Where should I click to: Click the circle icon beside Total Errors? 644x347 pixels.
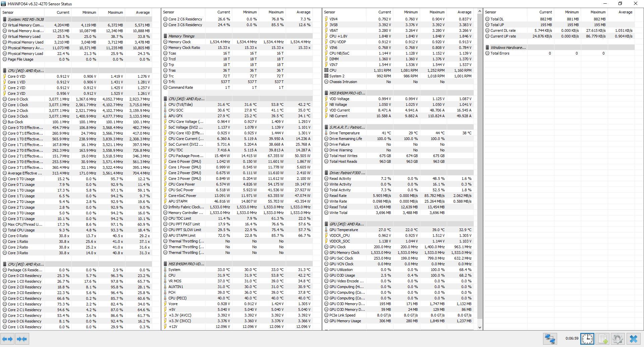[487, 53]
